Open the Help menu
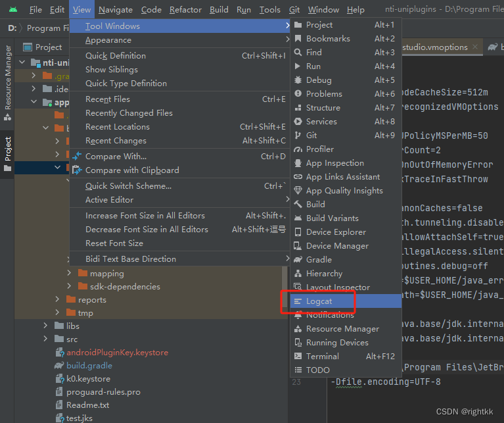This screenshot has height=423, width=504. click(x=355, y=10)
